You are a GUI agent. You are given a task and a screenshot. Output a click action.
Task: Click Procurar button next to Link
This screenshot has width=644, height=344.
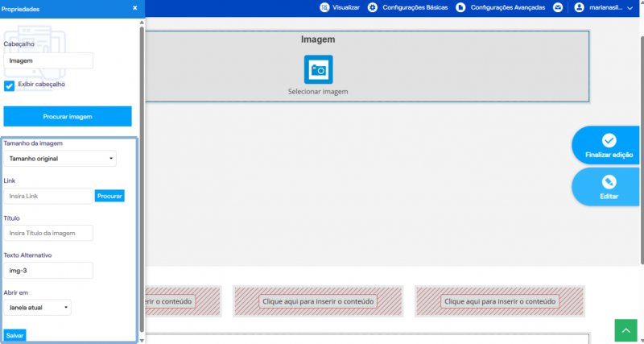tap(109, 196)
